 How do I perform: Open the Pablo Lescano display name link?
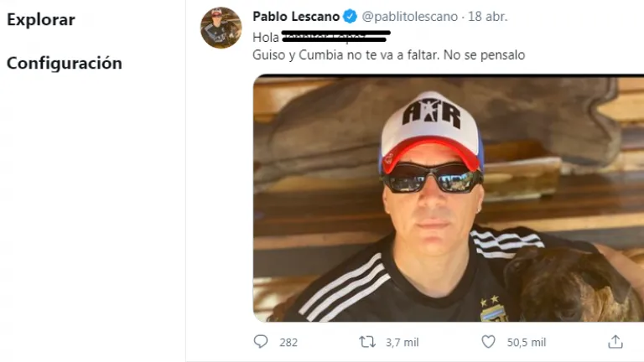(296, 17)
